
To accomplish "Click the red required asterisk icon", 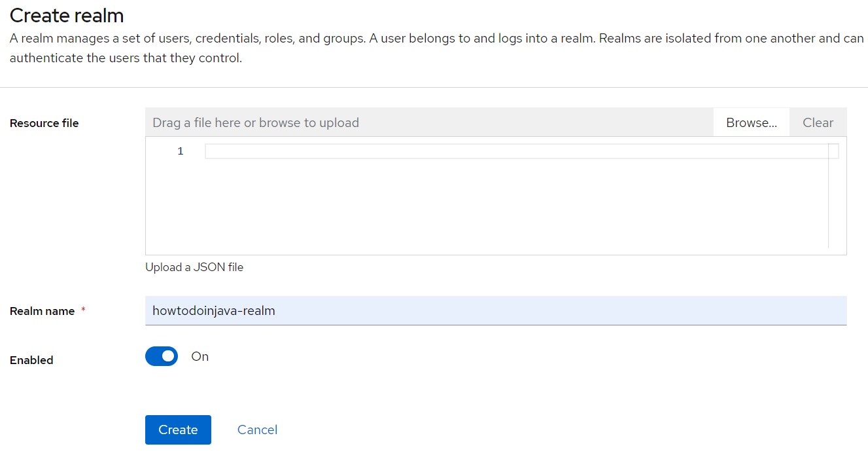I will pyautogui.click(x=83, y=311).
